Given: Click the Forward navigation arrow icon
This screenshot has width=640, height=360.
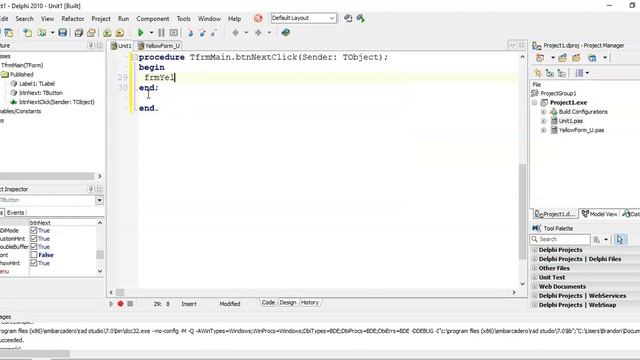Looking at the screenshot, I should (258, 33).
